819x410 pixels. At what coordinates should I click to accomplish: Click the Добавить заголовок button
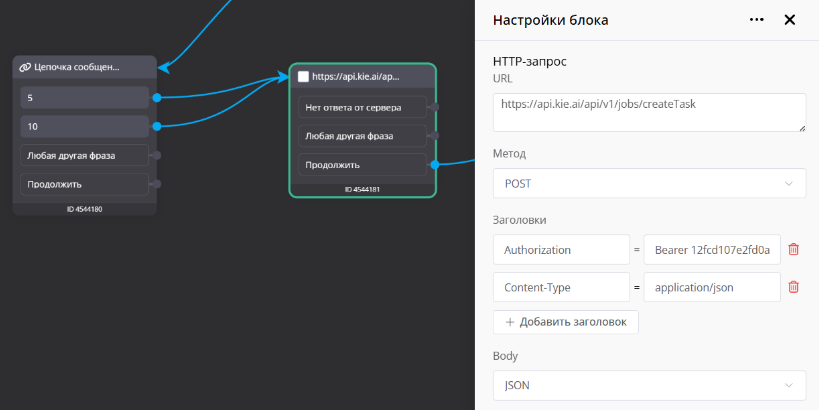tap(566, 322)
